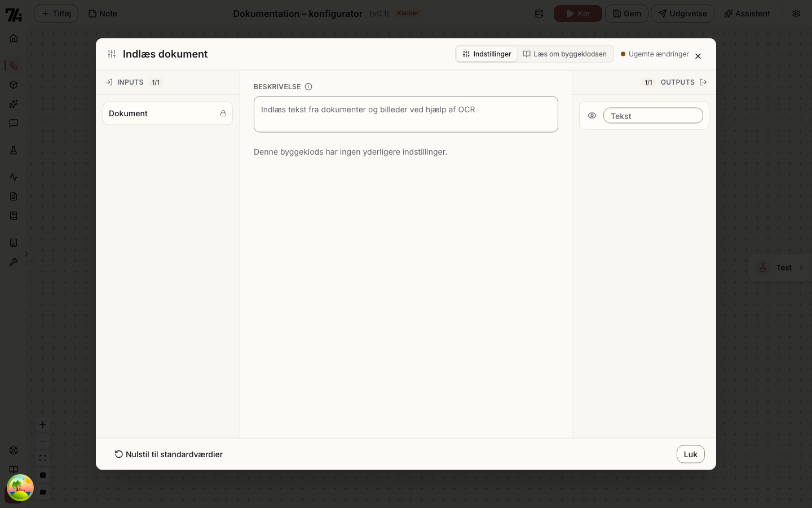Open the flask icon in left sidebar
The height and width of the screenshot is (508, 812).
[14, 150]
